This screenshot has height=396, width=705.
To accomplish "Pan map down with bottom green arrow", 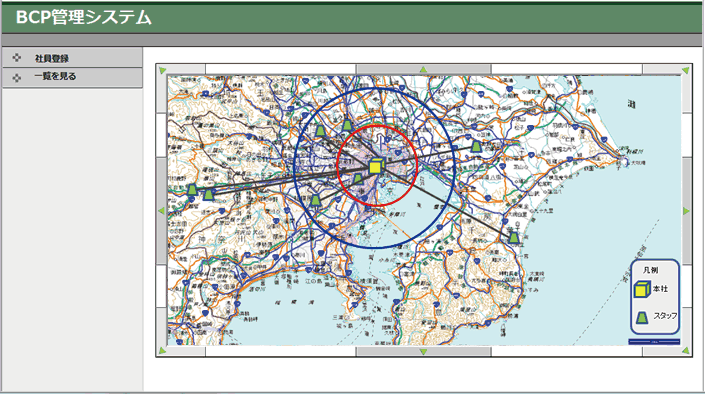I will [423, 352].
